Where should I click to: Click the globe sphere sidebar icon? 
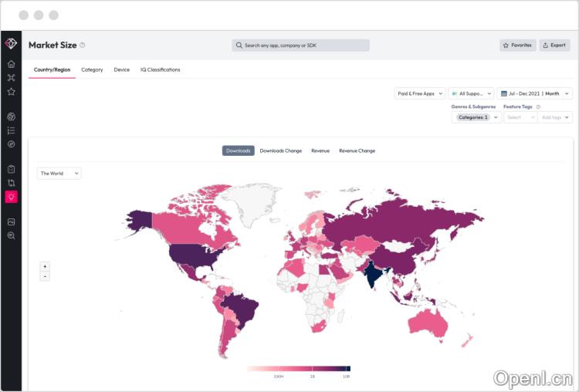point(11,117)
